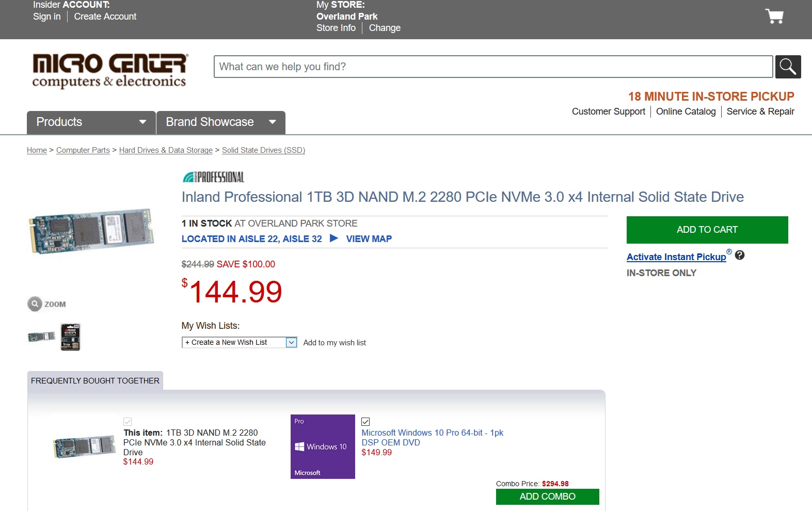Viewport: 812px width, 511px height.
Task: Expand the Brand Showcase dropdown
Action: (220, 122)
